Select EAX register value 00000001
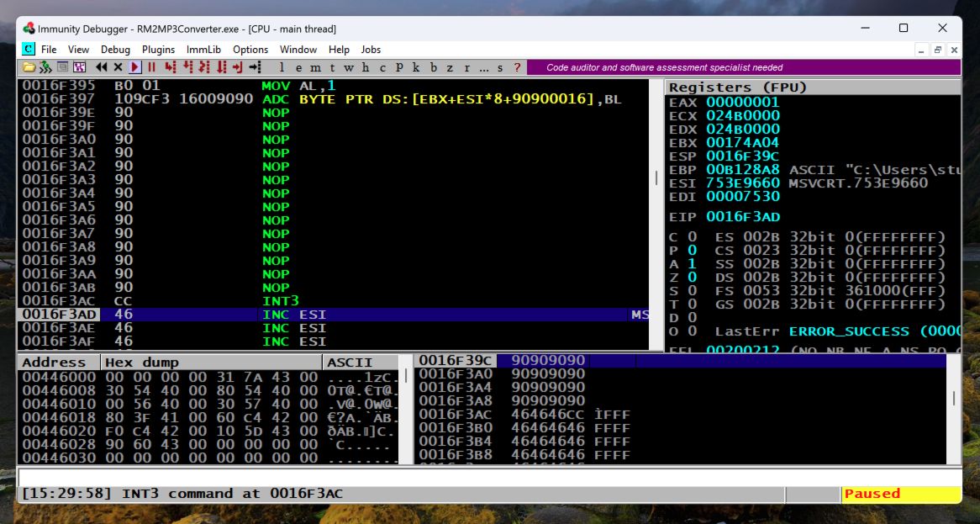The image size is (980, 524). [x=743, y=102]
